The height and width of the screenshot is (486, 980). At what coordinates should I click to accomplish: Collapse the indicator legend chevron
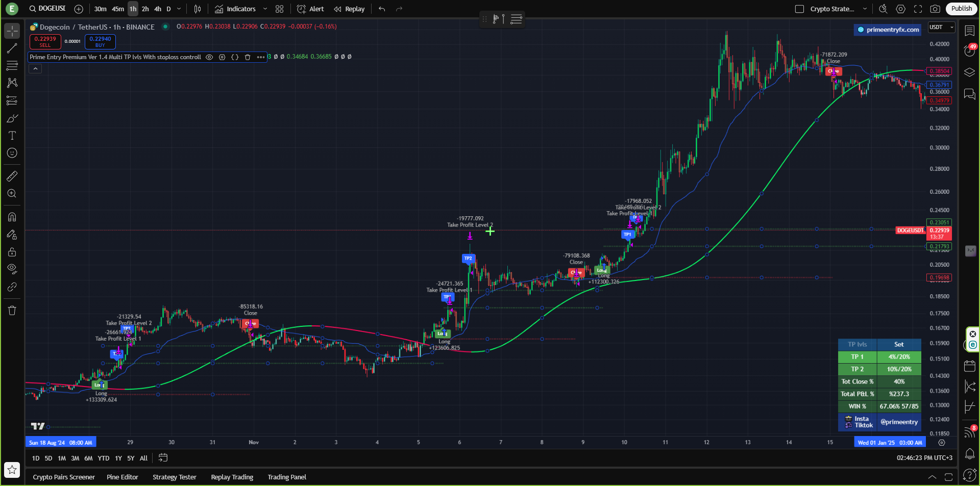coord(35,69)
